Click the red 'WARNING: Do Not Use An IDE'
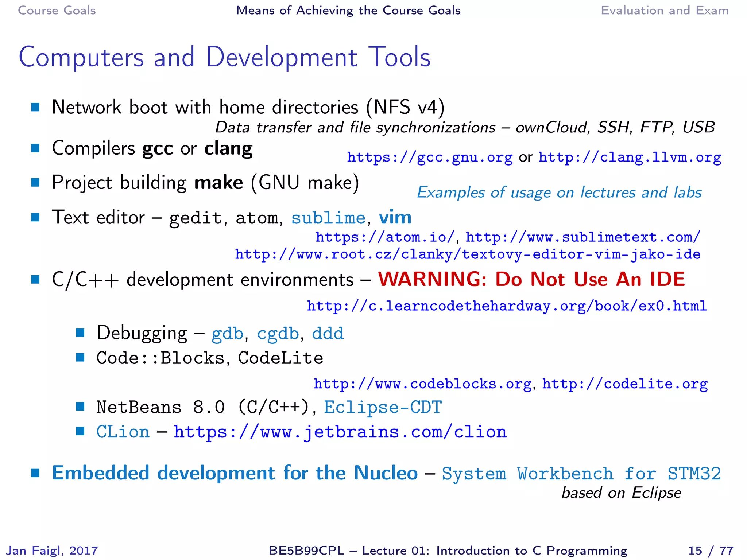Screen dimensions: 747x560 (532, 279)
